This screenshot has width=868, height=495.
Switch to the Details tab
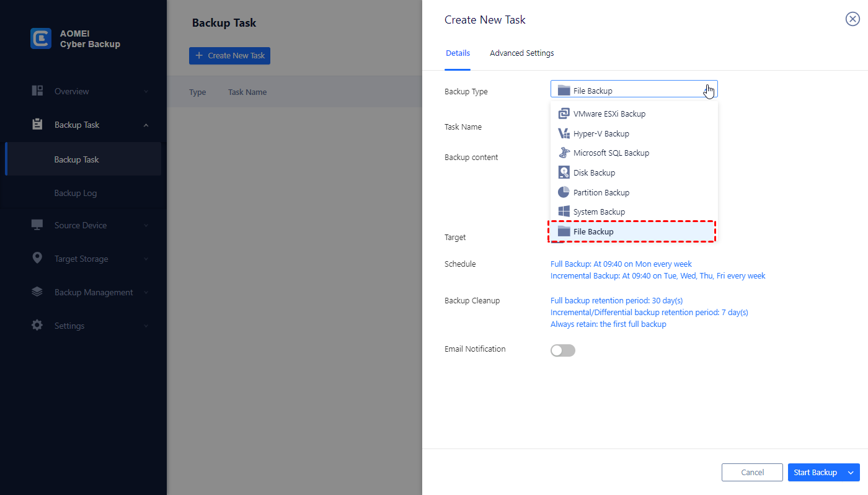click(x=458, y=53)
